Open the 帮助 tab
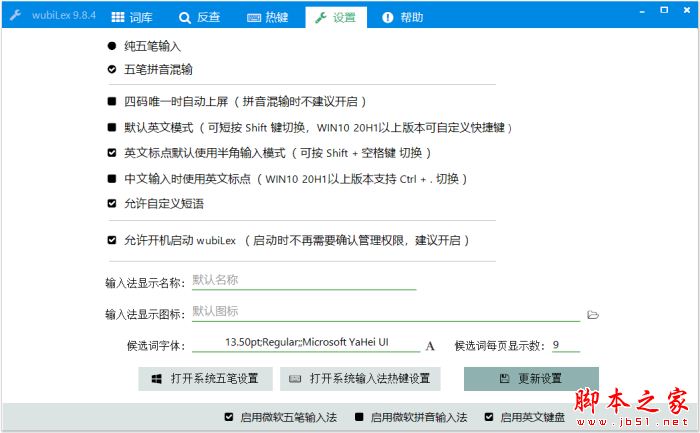The width and height of the screenshot is (700, 433). [x=402, y=17]
